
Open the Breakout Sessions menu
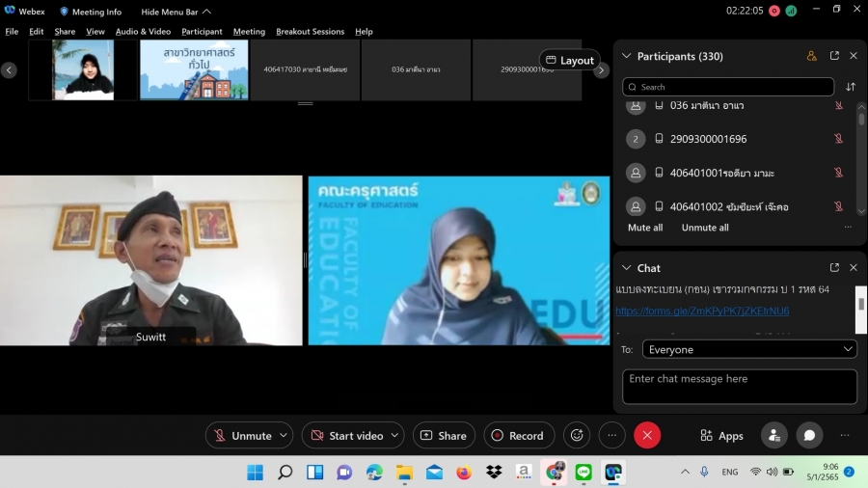[x=310, y=32]
